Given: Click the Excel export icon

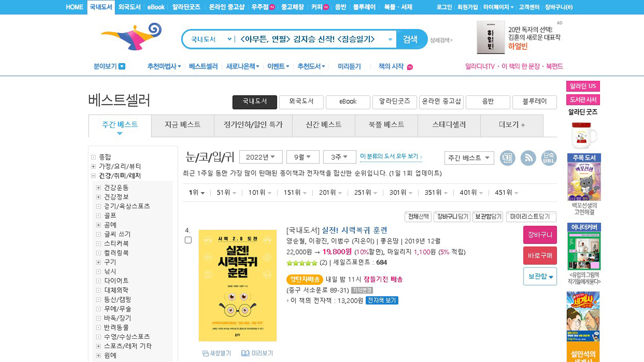Looking at the screenshot, I should pyautogui.click(x=507, y=158).
